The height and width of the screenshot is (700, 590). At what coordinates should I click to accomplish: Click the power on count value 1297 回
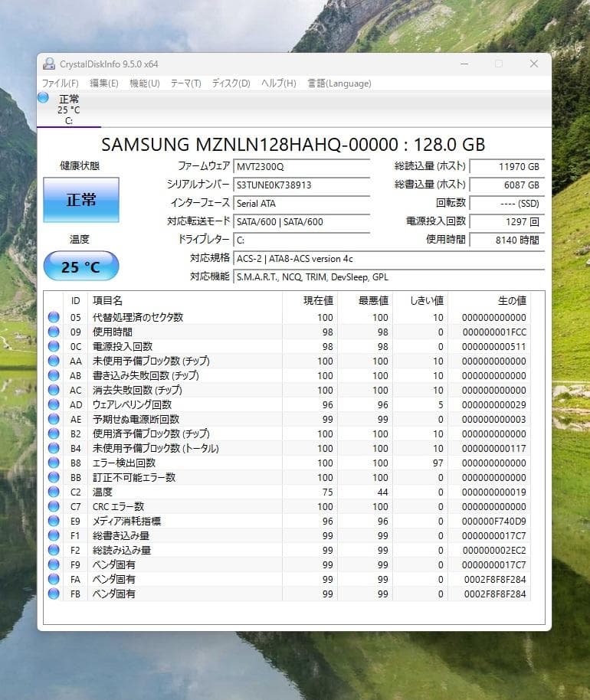pyautogui.click(x=507, y=221)
